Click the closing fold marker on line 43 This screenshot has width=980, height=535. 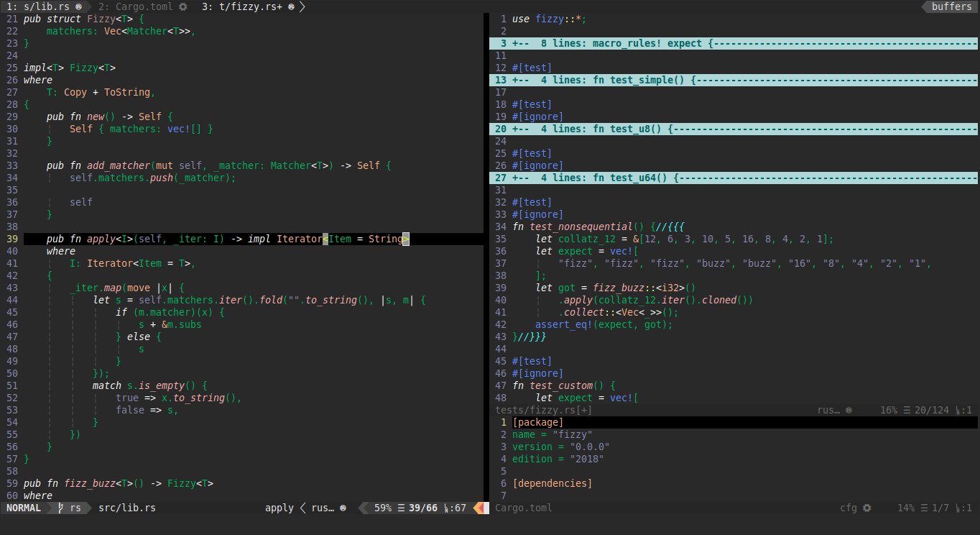tap(532, 337)
